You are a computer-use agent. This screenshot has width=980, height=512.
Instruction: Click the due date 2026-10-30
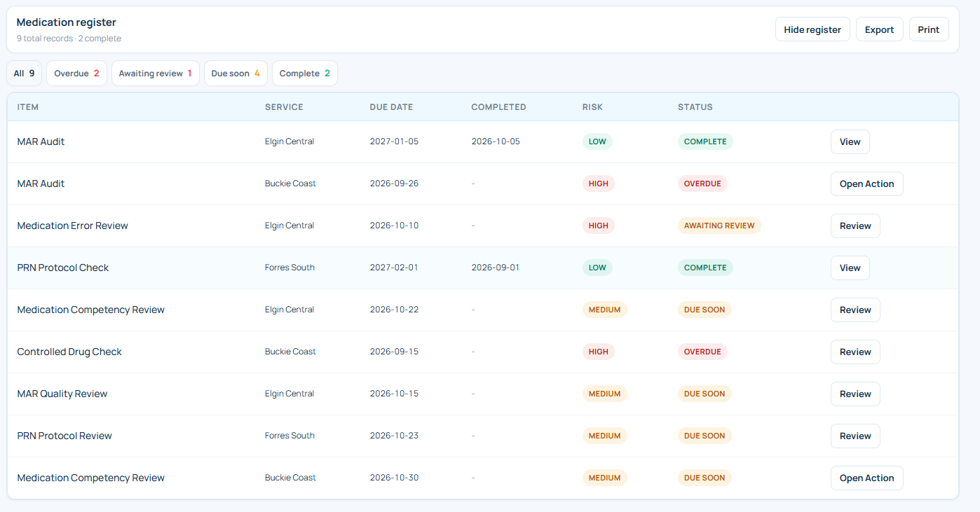[394, 478]
